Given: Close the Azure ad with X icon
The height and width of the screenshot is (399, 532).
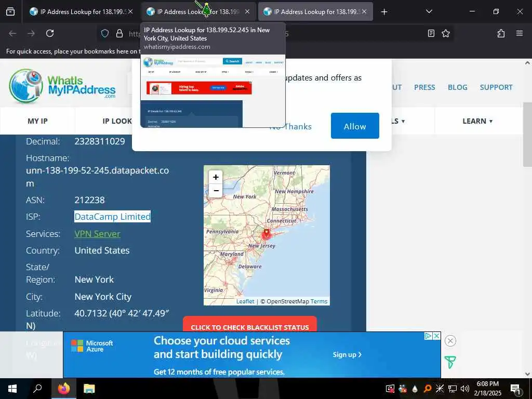Looking at the screenshot, I should [x=436, y=336].
